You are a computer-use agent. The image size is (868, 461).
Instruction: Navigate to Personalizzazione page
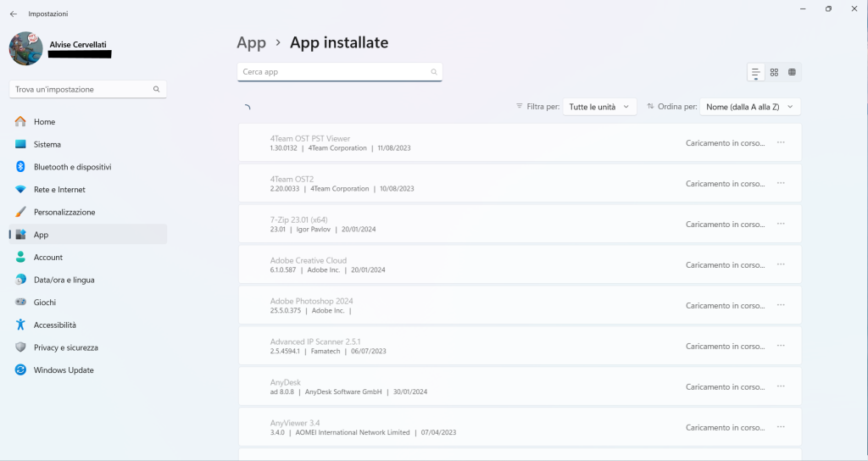(64, 212)
